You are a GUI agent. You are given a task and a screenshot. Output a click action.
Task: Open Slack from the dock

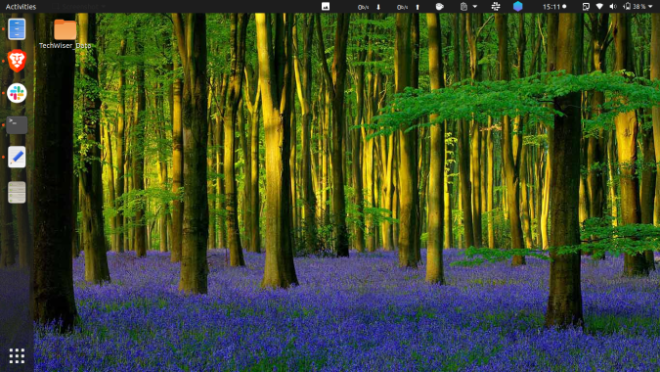click(17, 93)
